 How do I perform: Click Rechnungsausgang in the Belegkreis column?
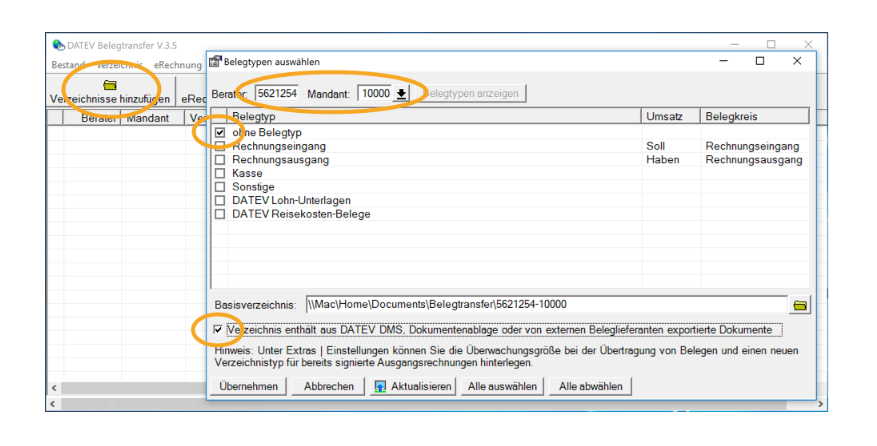[x=754, y=160]
